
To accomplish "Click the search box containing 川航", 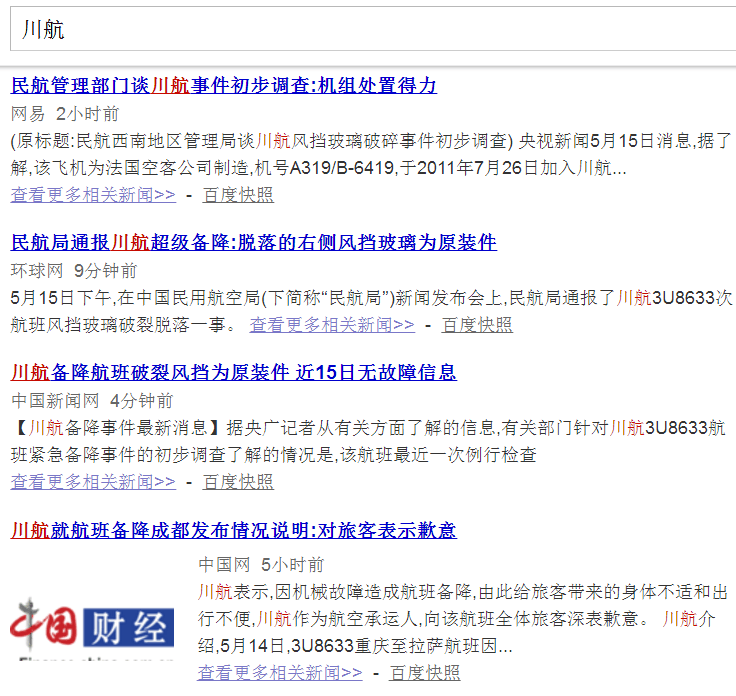I will coord(373,29).
